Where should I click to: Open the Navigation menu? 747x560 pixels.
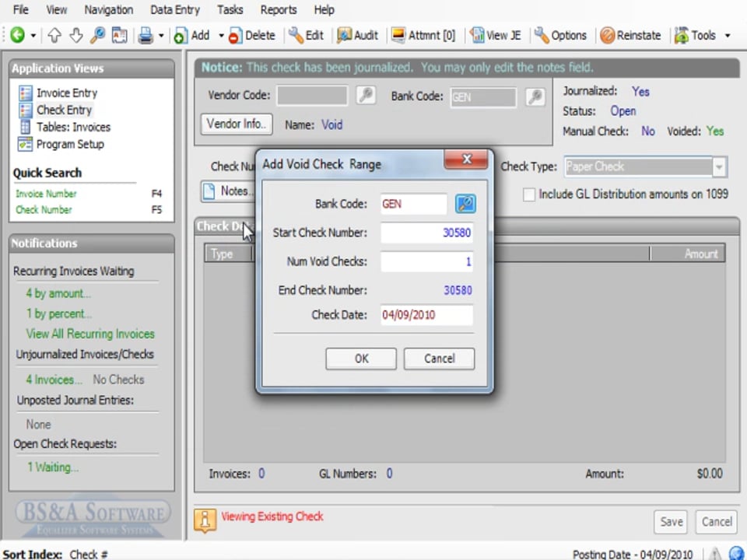pyautogui.click(x=109, y=9)
